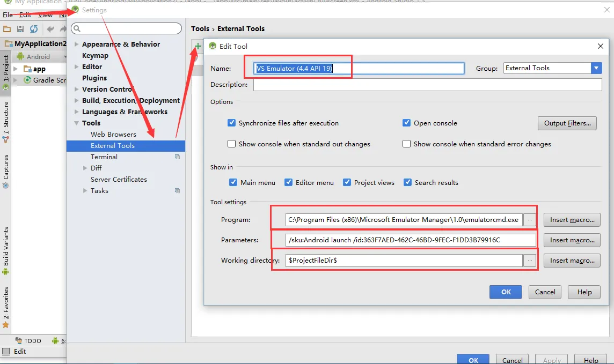Open the Edit menu
This screenshot has height=364, width=614.
pyautogui.click(x=25, y=15)
